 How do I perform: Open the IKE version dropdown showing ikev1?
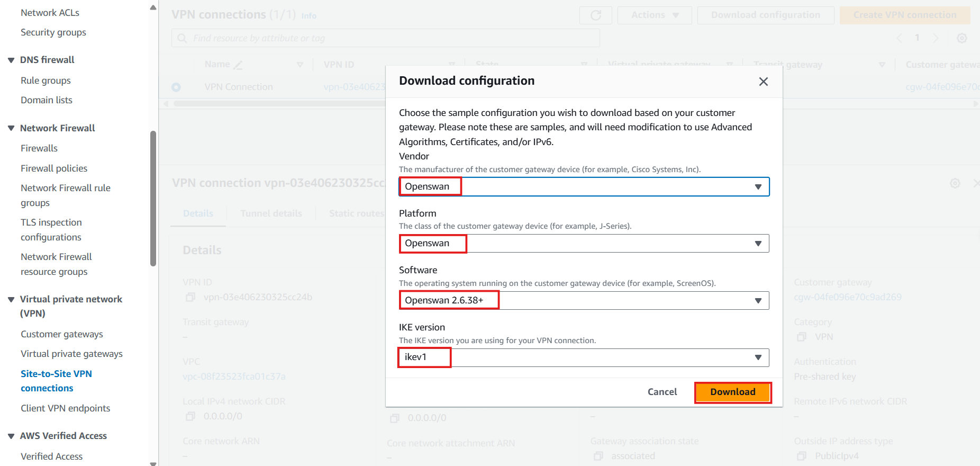pos(584,357)
